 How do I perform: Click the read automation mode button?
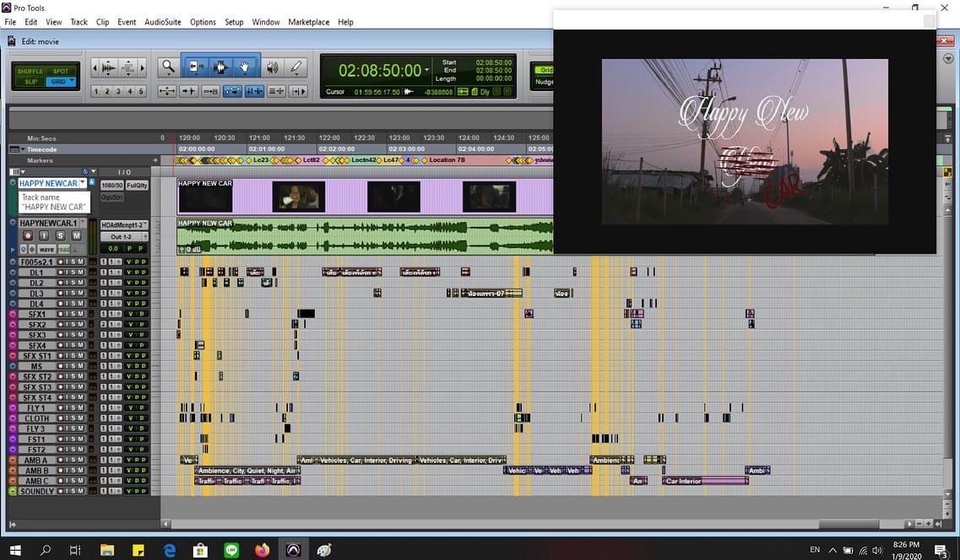point(64,249)
